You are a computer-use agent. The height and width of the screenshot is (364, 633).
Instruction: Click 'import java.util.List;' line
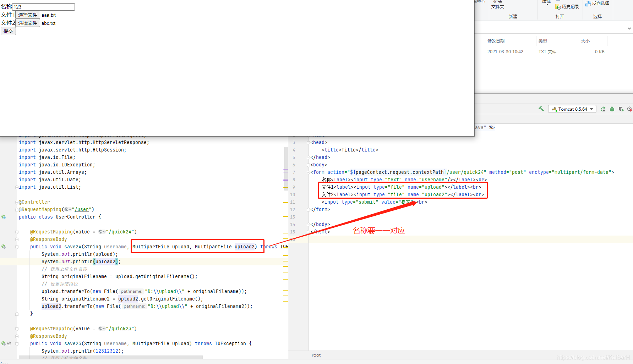point(50,187)
